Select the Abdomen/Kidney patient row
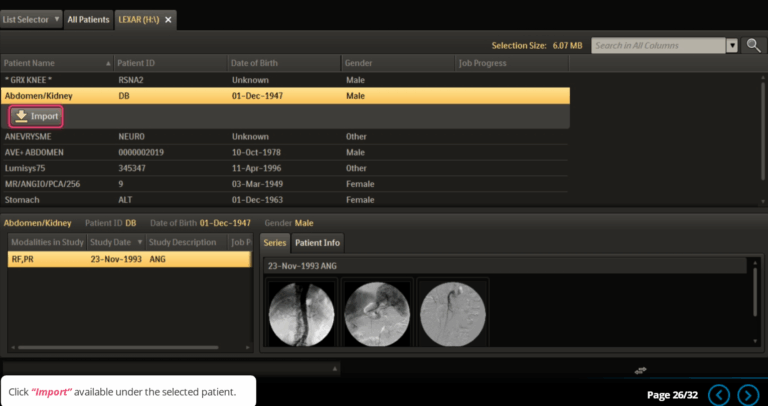768x406 pixels. click(285, 96)
